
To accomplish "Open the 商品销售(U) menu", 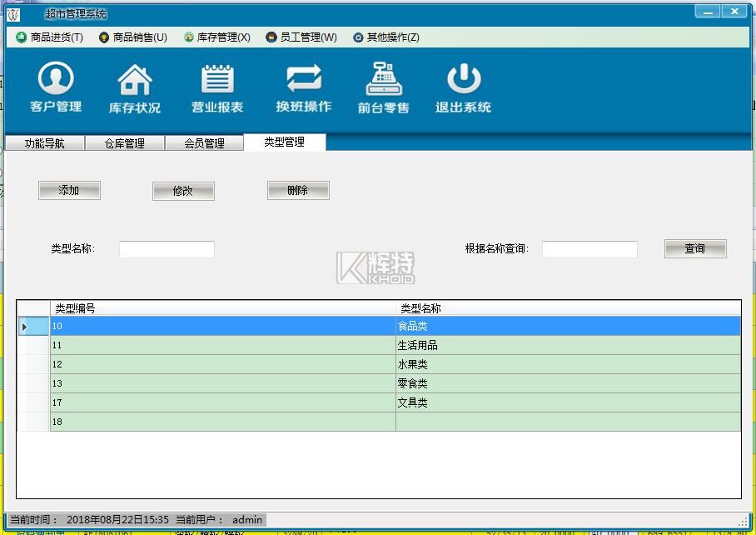I will [x=133, y=37].
